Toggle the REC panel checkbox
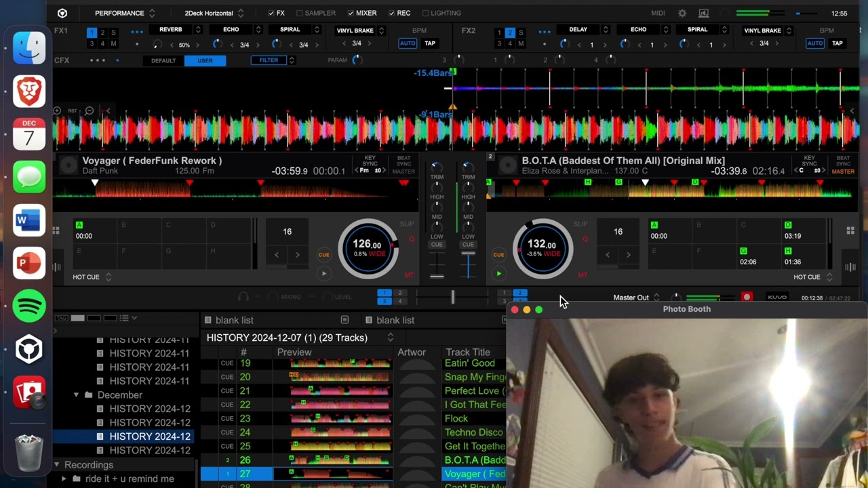 [x=391, y=13]
